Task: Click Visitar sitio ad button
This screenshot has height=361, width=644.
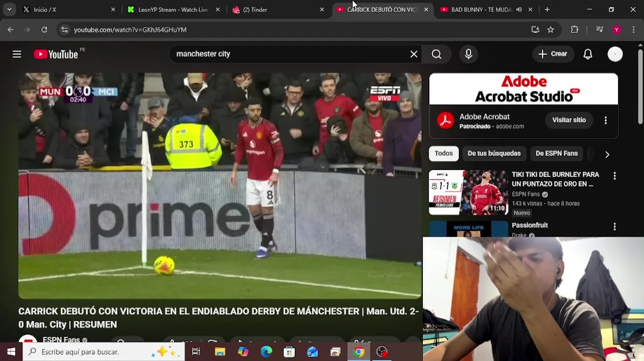Action: (569, 120)
